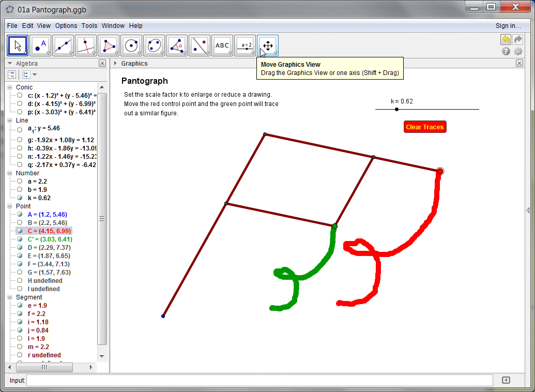This screenshot has width=535, height=392.
Task: Open the Help menu
Action: 136,26
